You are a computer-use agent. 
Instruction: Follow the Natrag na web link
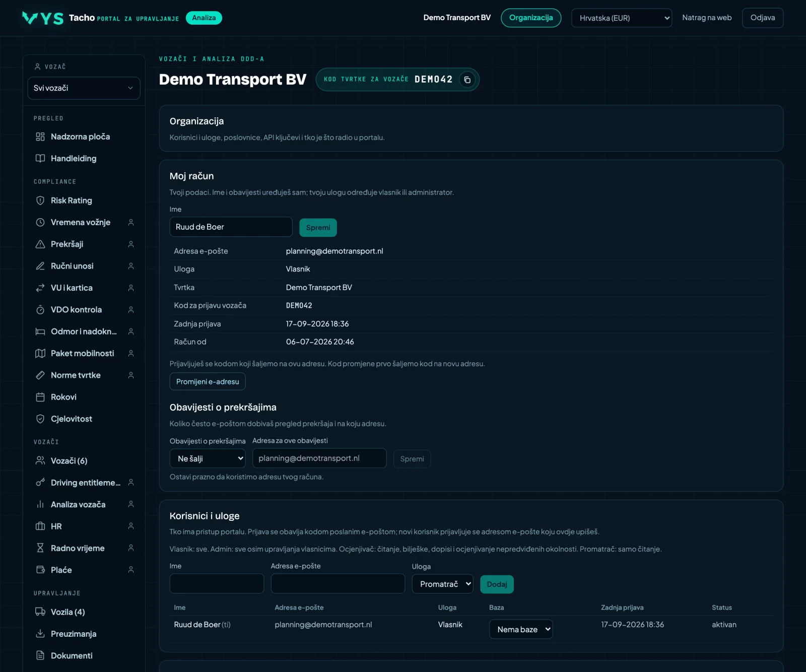coord(707,18)
